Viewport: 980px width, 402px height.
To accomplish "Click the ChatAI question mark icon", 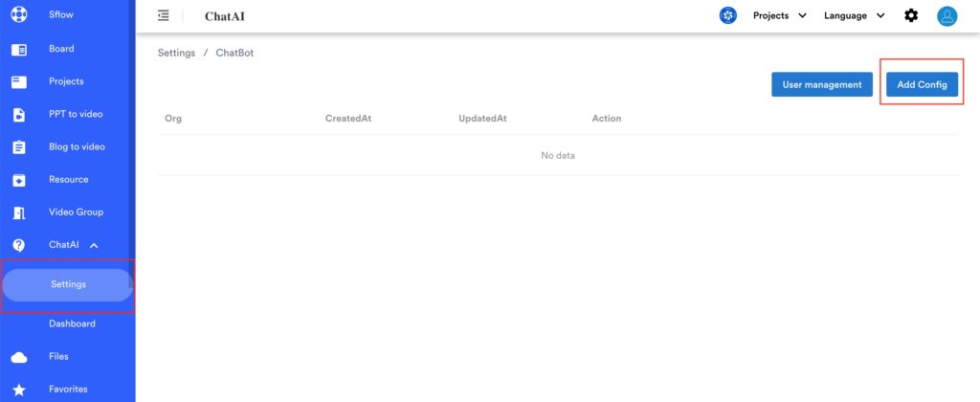I will (x=19, y=245).
